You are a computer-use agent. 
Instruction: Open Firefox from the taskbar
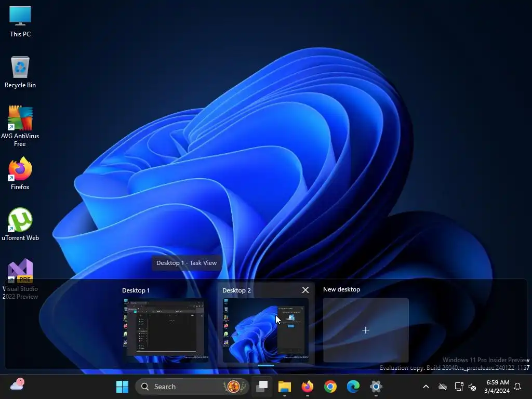point(308,387)
